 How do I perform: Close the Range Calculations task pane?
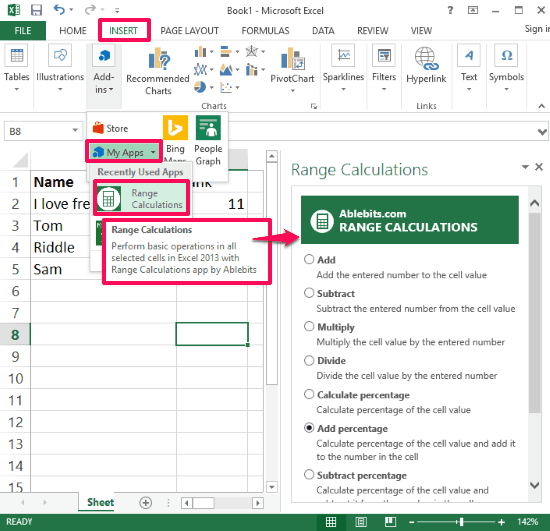coord(539,167)
